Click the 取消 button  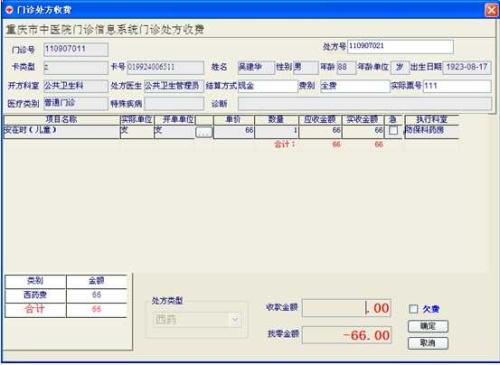(x=428, y=343)
